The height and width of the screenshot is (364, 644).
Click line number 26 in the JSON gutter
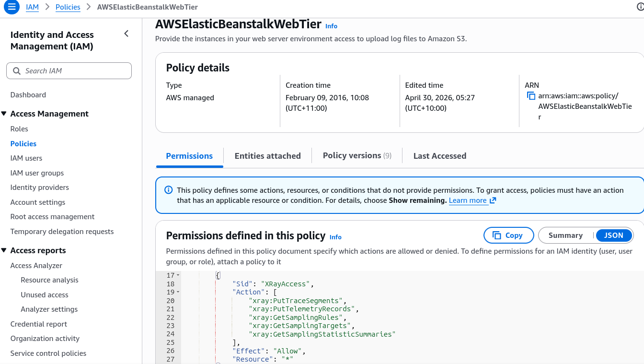click(x=171, y=351)
